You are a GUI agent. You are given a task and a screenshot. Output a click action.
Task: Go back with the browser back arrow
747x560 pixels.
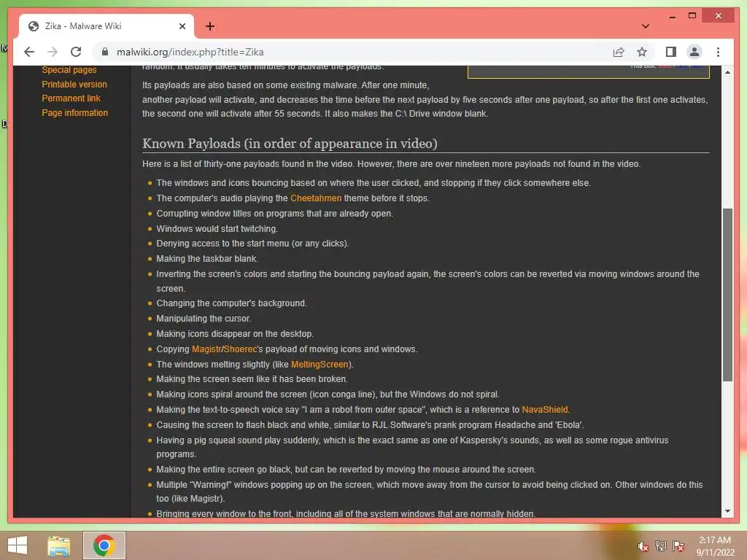tap(29, 52)
